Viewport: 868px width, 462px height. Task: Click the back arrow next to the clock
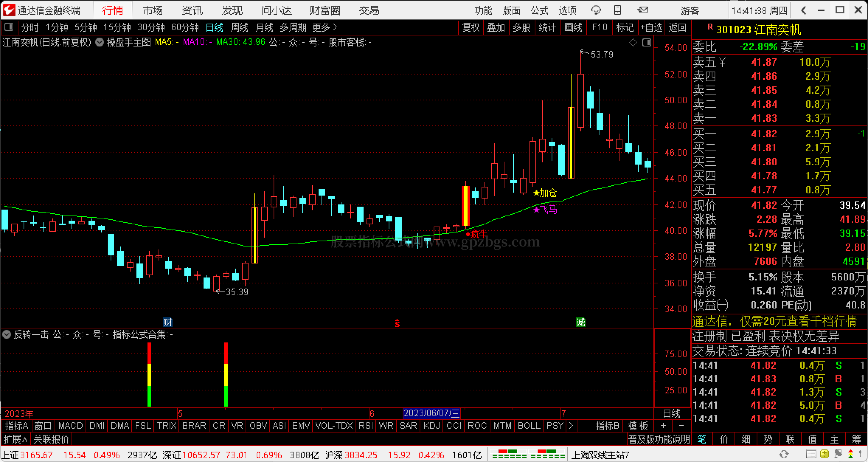point(803,10)
